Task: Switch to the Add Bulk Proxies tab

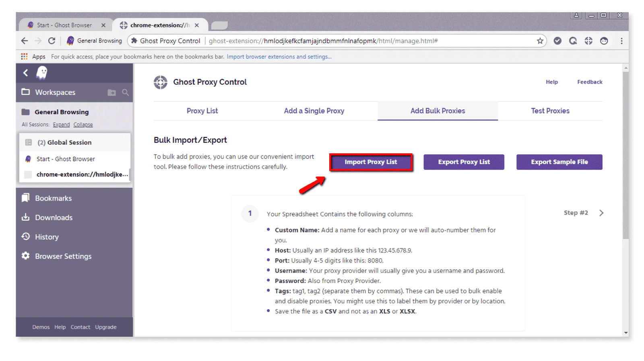Action: 438,111
